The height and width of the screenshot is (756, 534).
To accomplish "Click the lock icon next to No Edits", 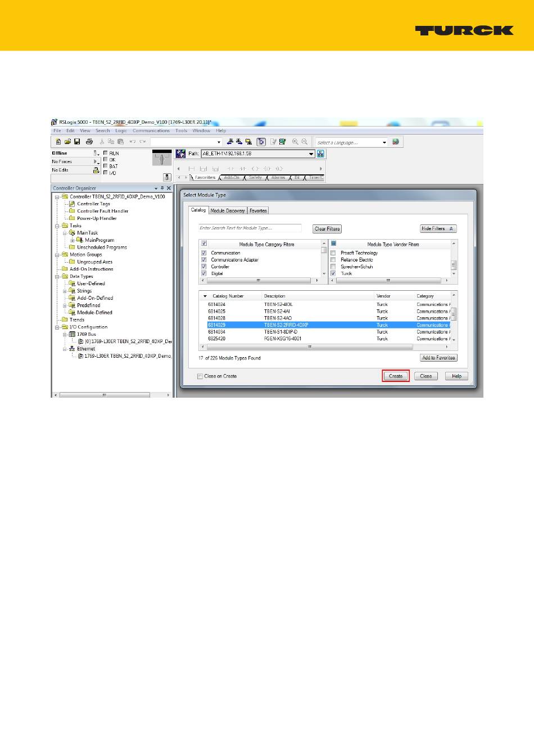I will [x=96, y=170].
